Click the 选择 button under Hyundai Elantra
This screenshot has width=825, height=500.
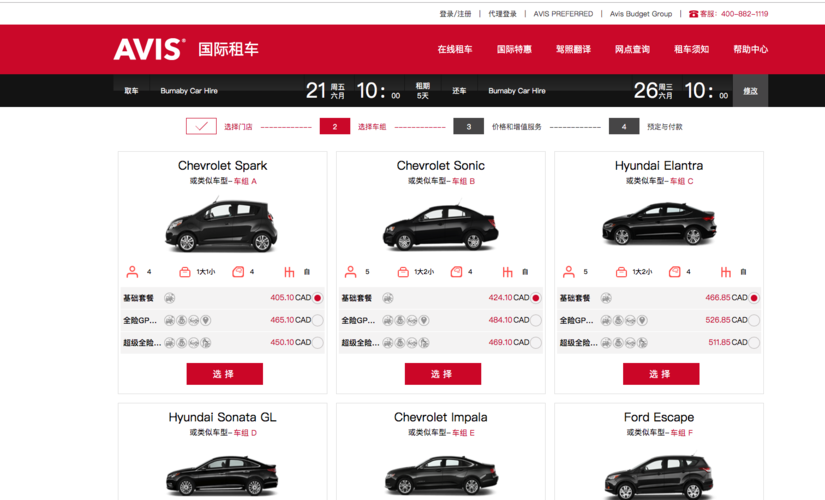point(661,374)
